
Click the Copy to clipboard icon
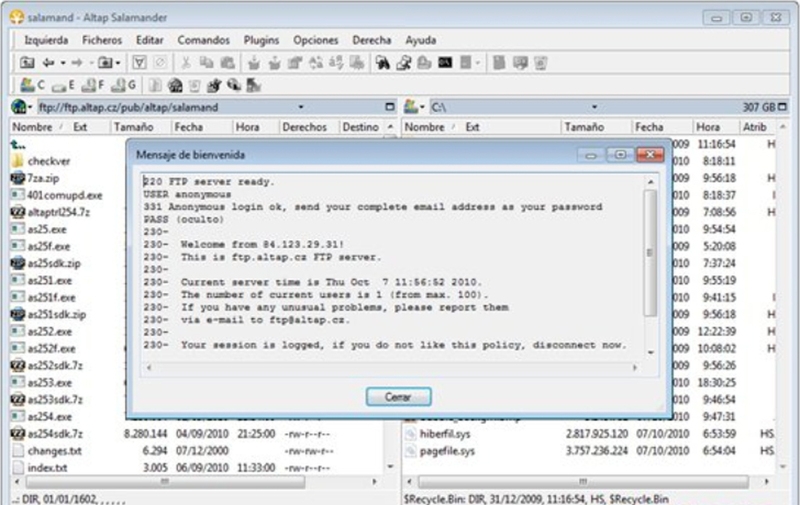click(207, 63)
